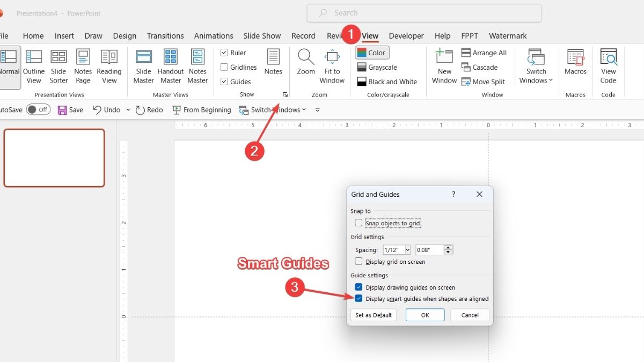Open the Record tab
644x362 pixels.
pyautogui.click(x=303, y=36)
